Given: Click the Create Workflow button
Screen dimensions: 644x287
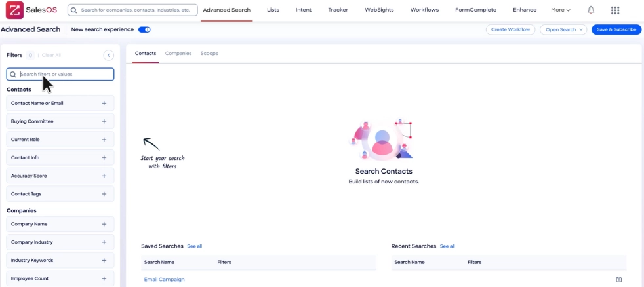Looking at the screenshot, I should coord(510,29).
